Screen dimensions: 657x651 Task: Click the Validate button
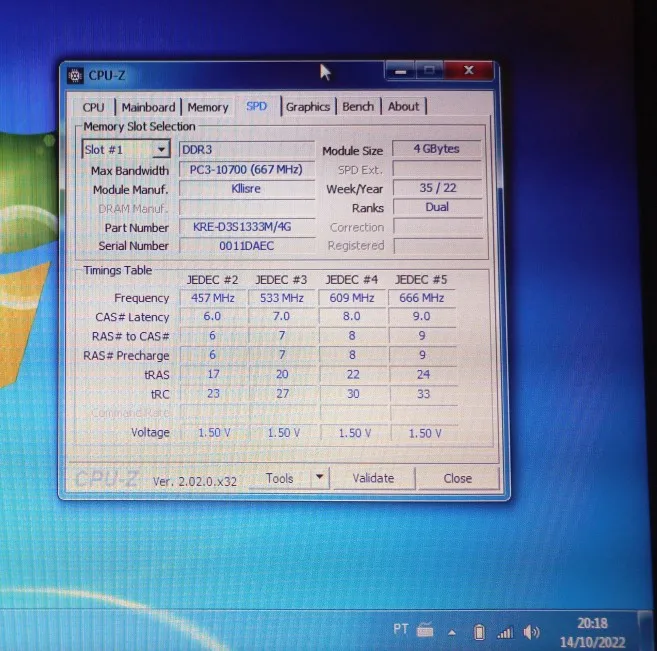(373, 478)
